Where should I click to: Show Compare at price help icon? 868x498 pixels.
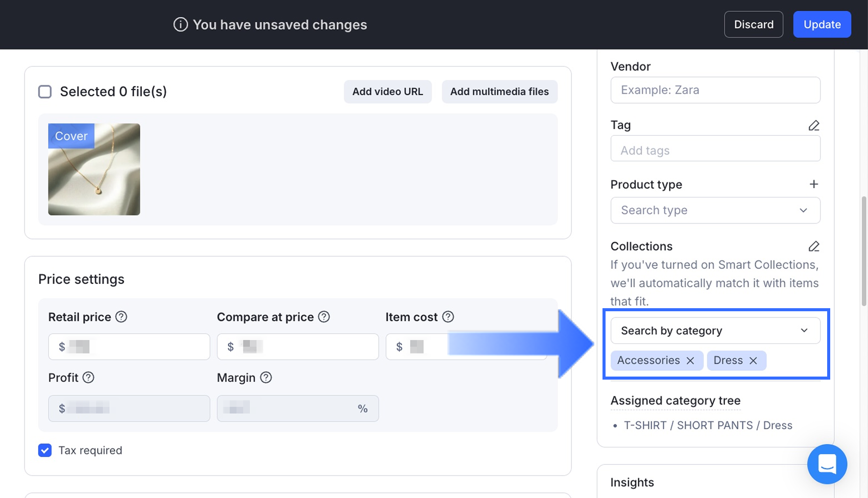point(324,317)
